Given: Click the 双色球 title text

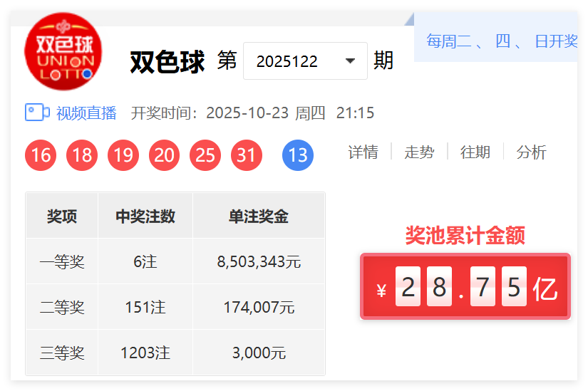Looking at the screenshot, I should [167, 62].
